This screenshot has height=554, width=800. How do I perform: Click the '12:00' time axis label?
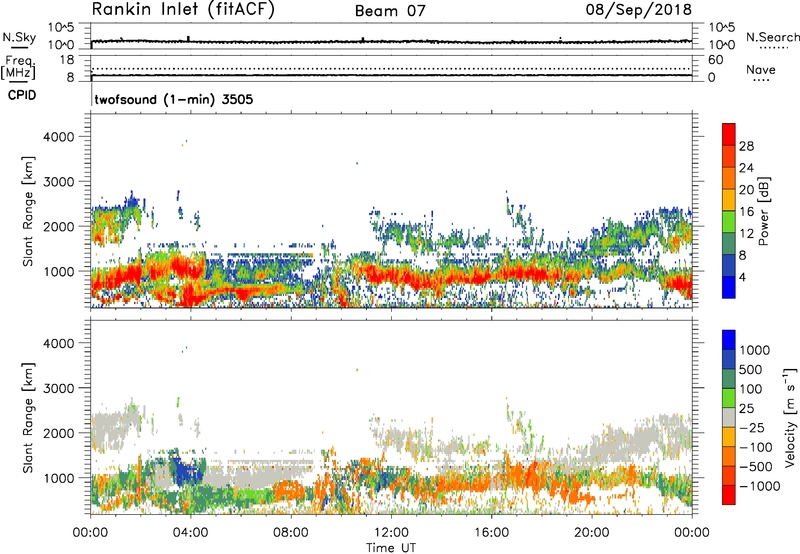[x=391, y=533]
